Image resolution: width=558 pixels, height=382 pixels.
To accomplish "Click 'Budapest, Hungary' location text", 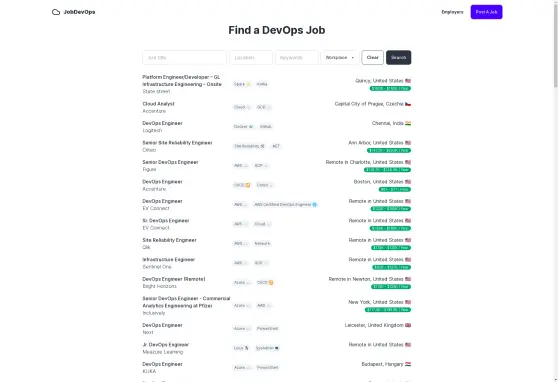I will pyautogui.click(x=382, y=364).
